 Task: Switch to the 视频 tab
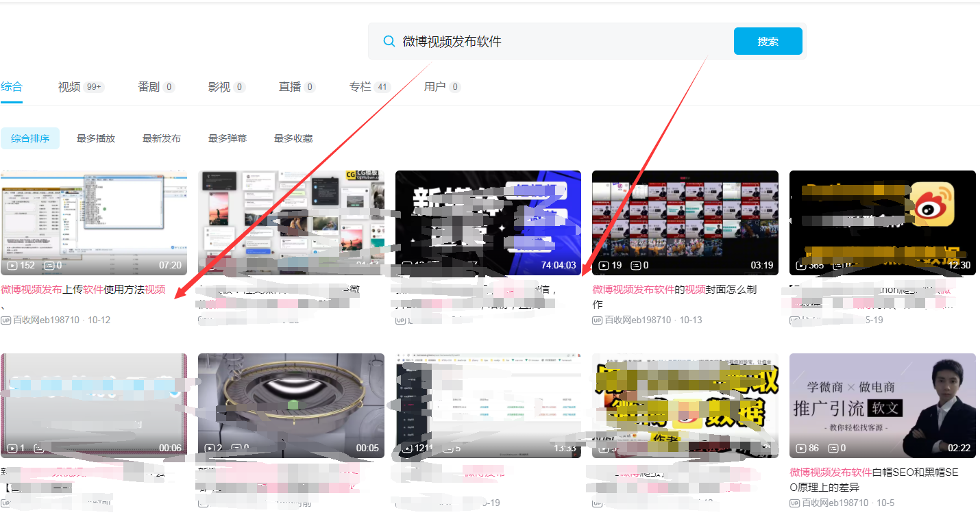point(80,87)
